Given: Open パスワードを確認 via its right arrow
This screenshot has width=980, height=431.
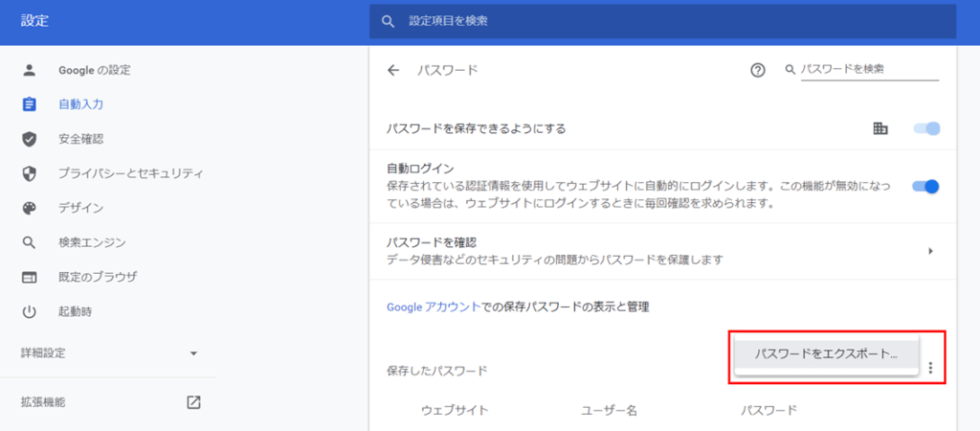Looking at the screenshot, I should click(930, 251).
